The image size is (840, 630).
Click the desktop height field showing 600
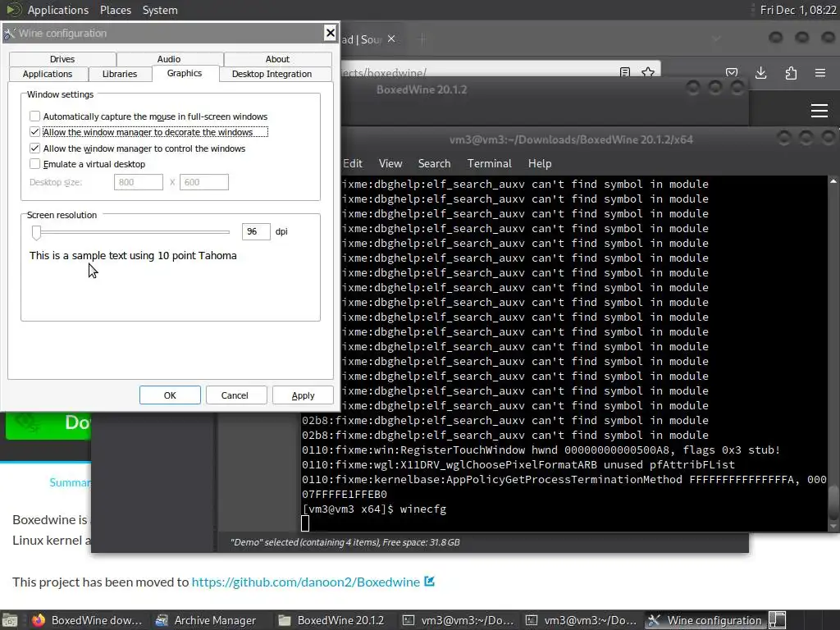coord(204,182)
